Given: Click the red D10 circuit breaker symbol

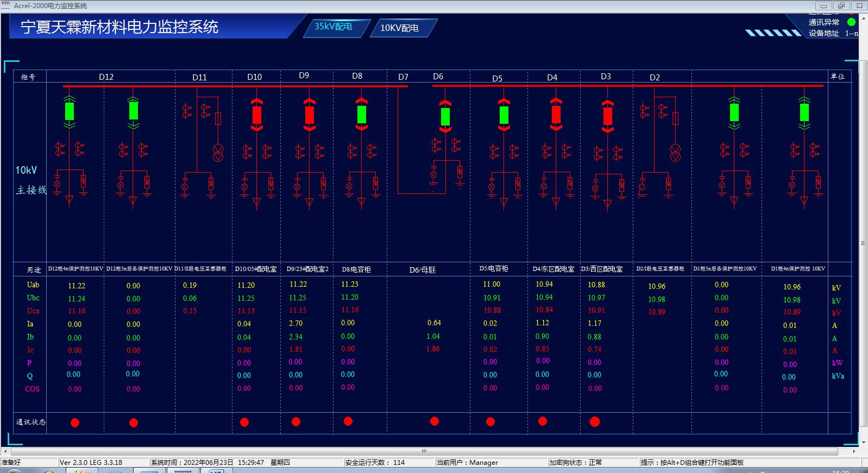Looking at the screenshot, I should [256, 115].
